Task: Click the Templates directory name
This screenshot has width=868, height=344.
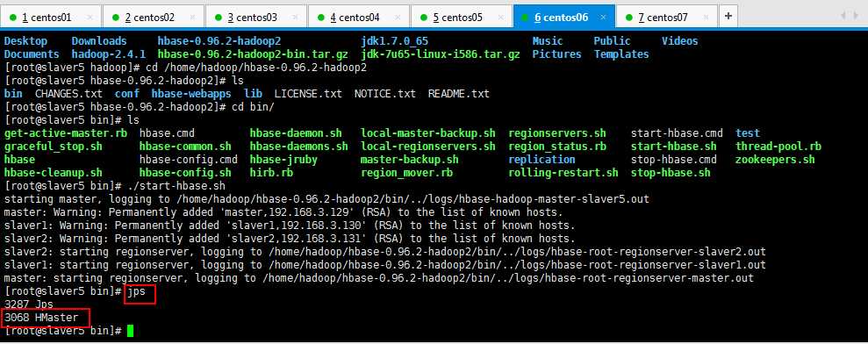Action: point(621,54)
